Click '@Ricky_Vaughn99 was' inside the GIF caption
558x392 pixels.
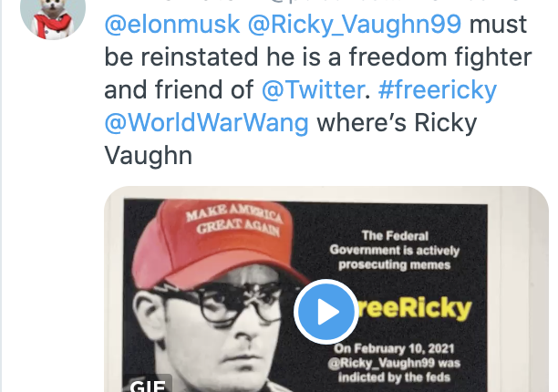point(394,363)
